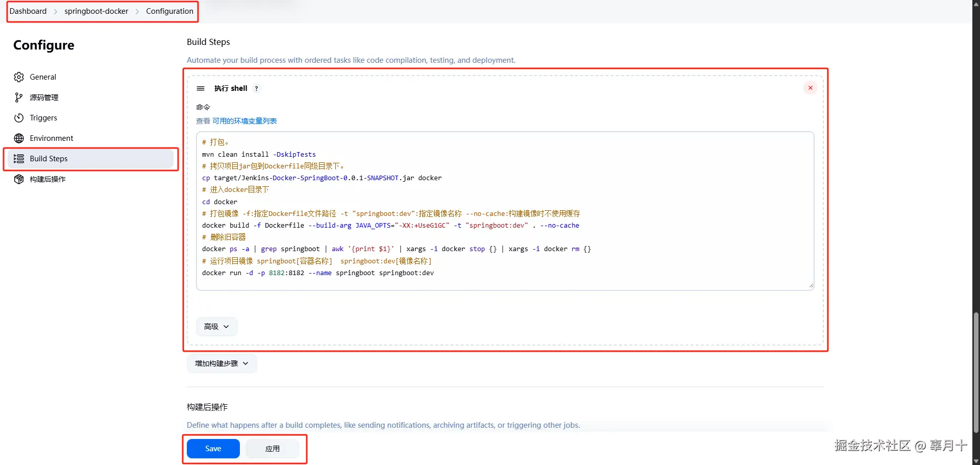Go to 源码管理 section
980x465 pixels.
[x=44, y=97]
